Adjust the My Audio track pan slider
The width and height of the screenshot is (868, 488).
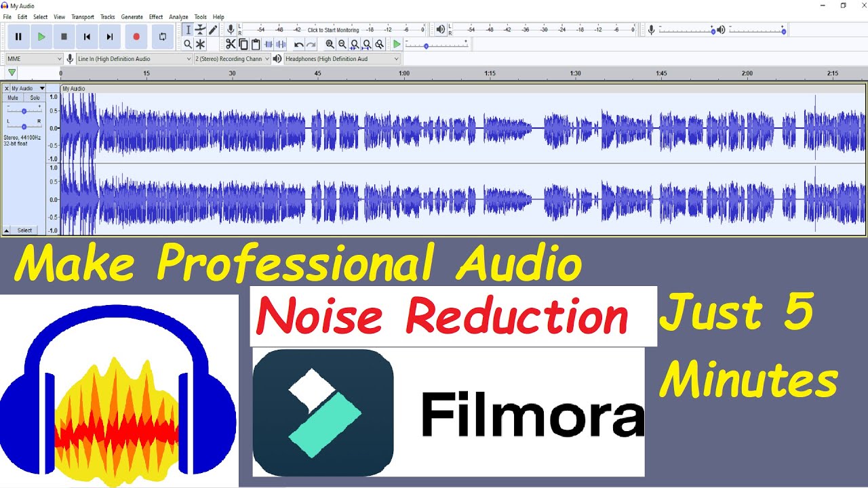24,126
